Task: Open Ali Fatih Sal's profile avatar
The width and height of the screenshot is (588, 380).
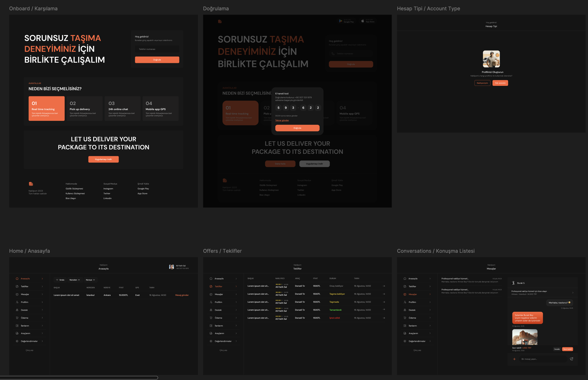Action: 171,267
